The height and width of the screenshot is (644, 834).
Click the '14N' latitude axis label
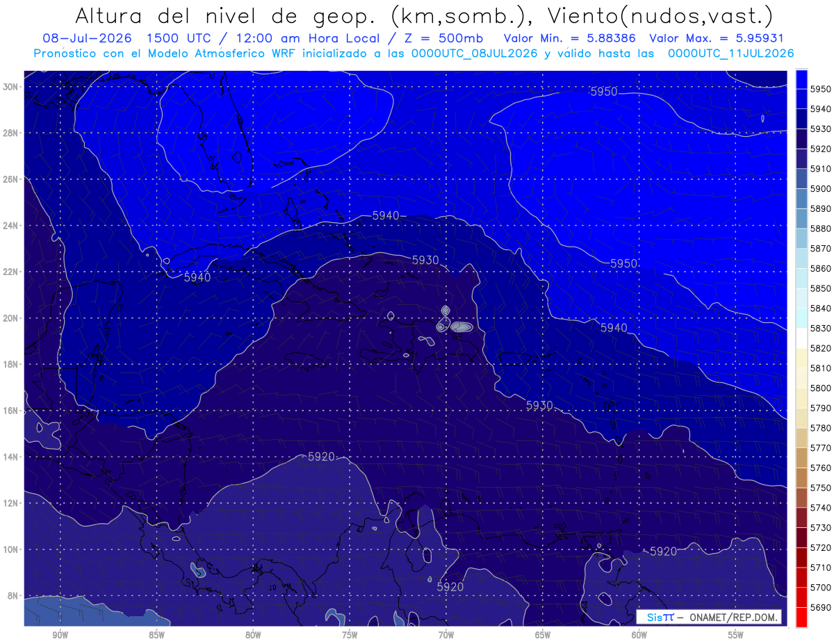point(10,457)
